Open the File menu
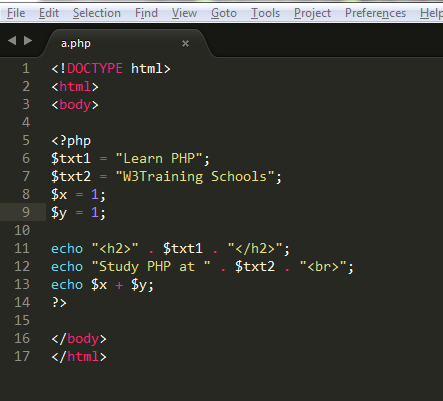 [x=16, y=13]
